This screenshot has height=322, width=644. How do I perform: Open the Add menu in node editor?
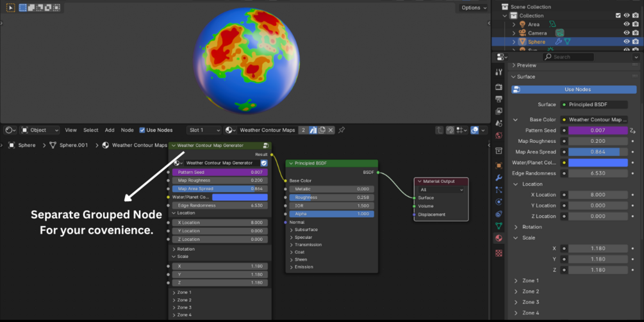[109, 130]
